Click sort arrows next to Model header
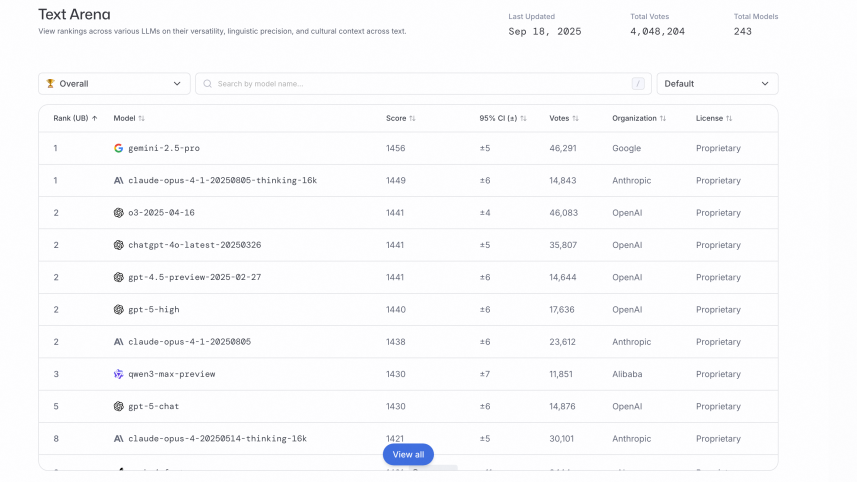Screen dimensions: 857x482 pos(142,118)
